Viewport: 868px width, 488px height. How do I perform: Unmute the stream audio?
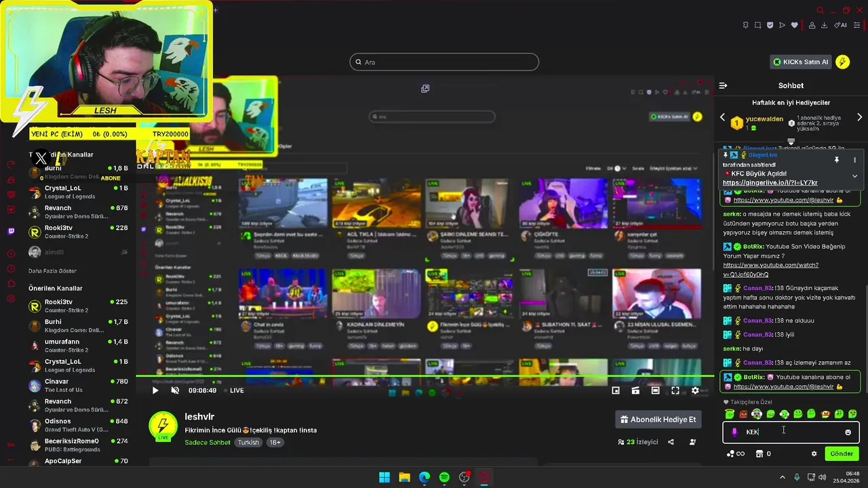tap(175, 390)
